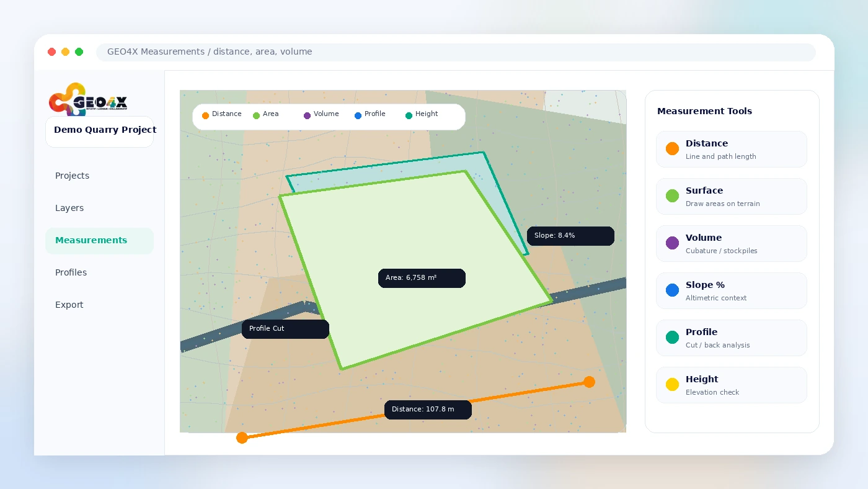Select the Volume cubature tool card
Viewport: 868px width, 489px height.
point(732,243)
